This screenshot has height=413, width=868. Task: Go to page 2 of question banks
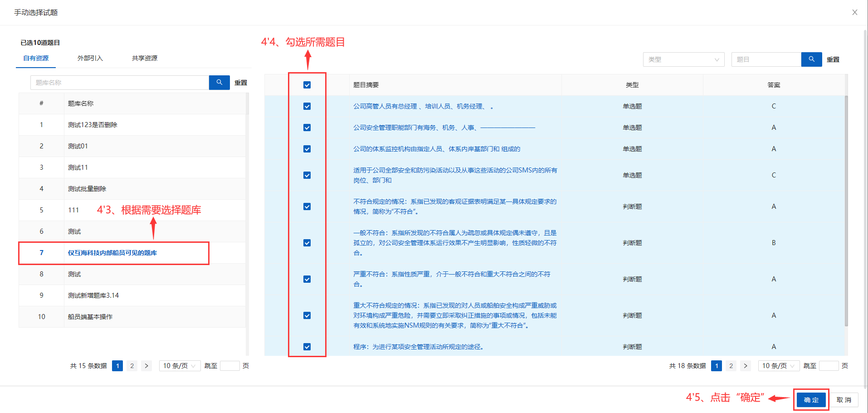132,366
